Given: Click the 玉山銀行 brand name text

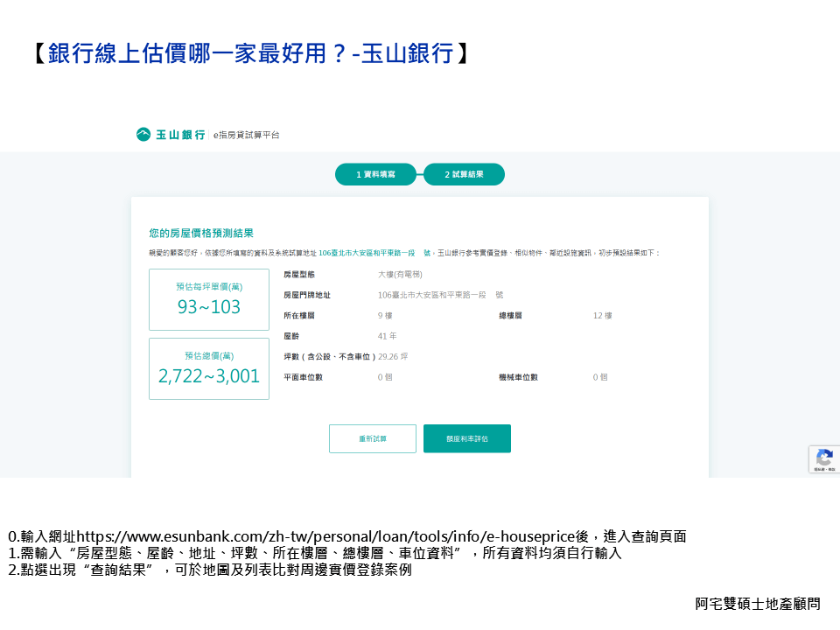Looking at the screenshot, I should (x=180, y=135).
